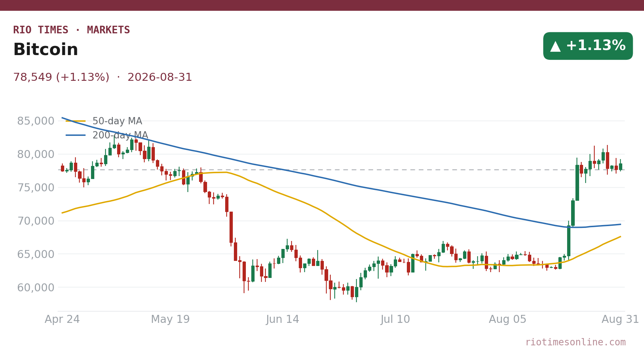Click the 60,000 y-axis label
Viewport: 644px width, 362px height.
[x=36, y=287]
